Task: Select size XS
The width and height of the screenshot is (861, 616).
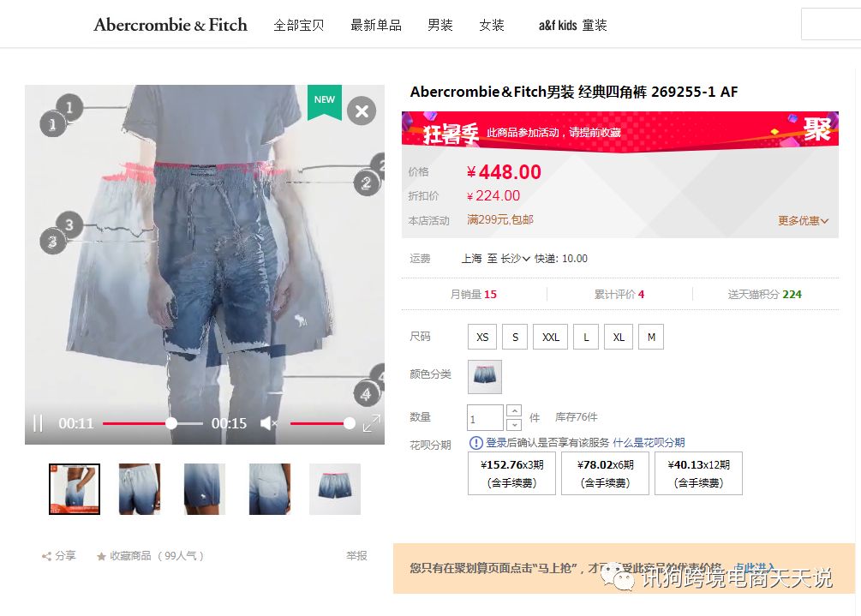Action: coord(482,337)
